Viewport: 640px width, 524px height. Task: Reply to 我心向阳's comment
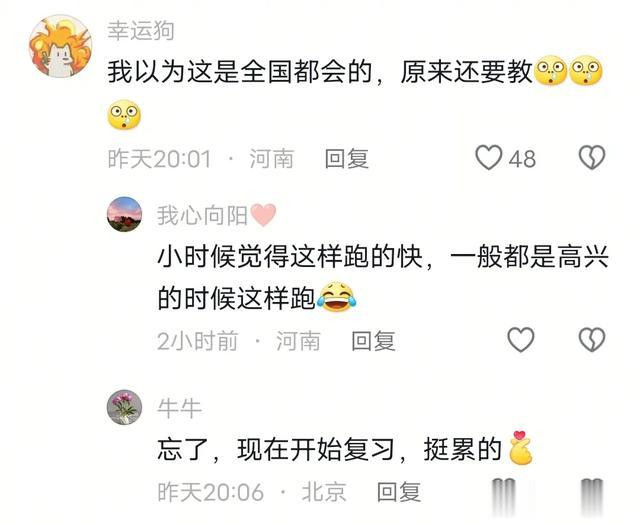tap(373, 341)
